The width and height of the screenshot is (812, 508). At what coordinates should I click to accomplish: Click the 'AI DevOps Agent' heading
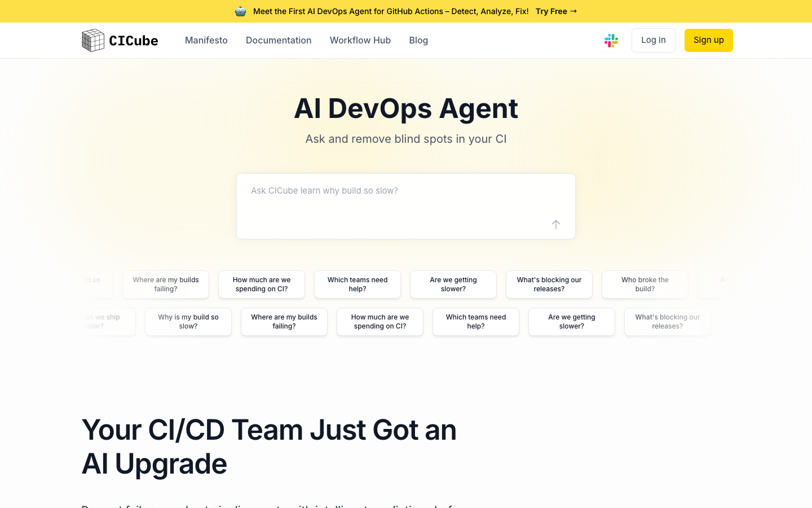click(x=406, y=108)
